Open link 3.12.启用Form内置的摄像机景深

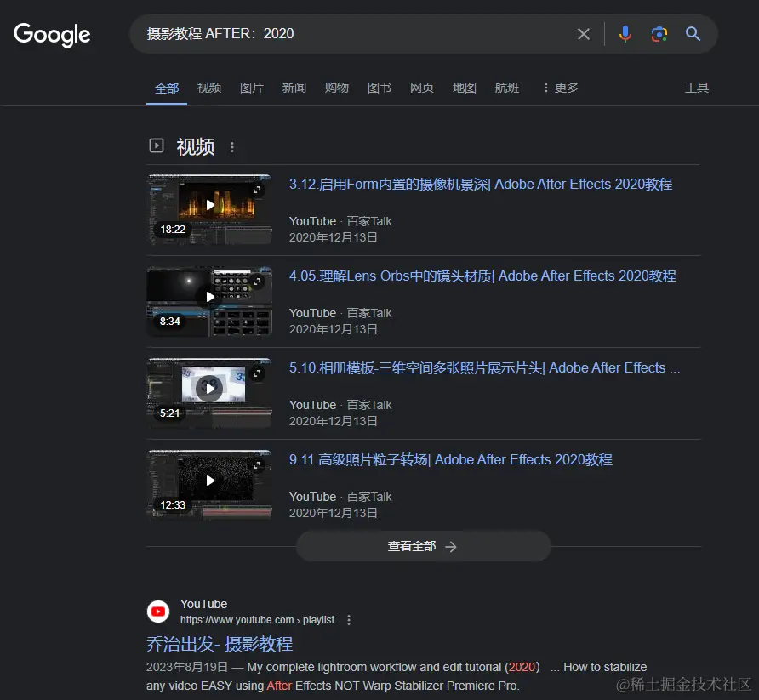(481, 185)
